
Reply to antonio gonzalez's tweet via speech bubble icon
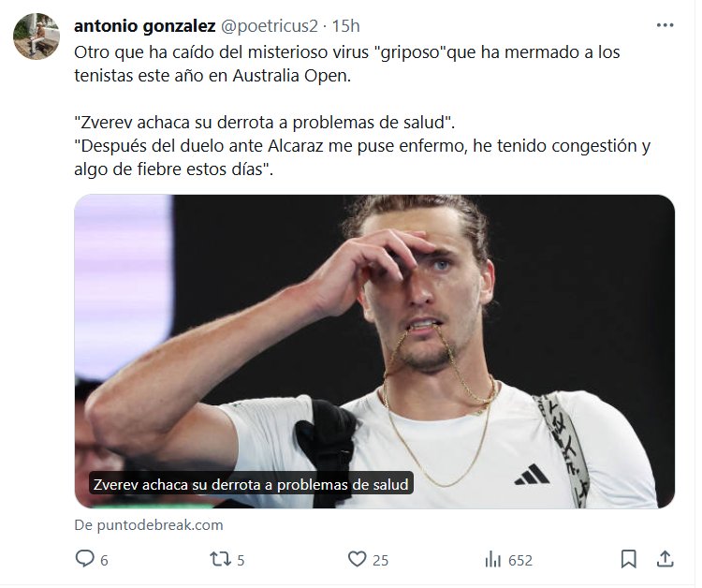85,559
